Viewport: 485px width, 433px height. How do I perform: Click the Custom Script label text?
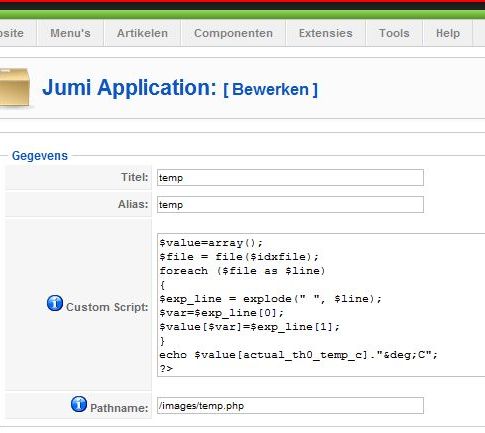tap(107, 307)
